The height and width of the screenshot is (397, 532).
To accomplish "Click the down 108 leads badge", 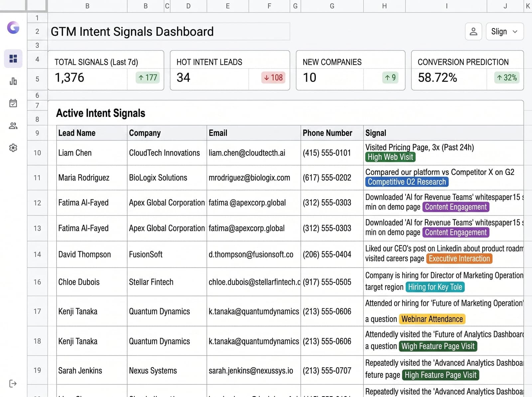I will 273,77.
